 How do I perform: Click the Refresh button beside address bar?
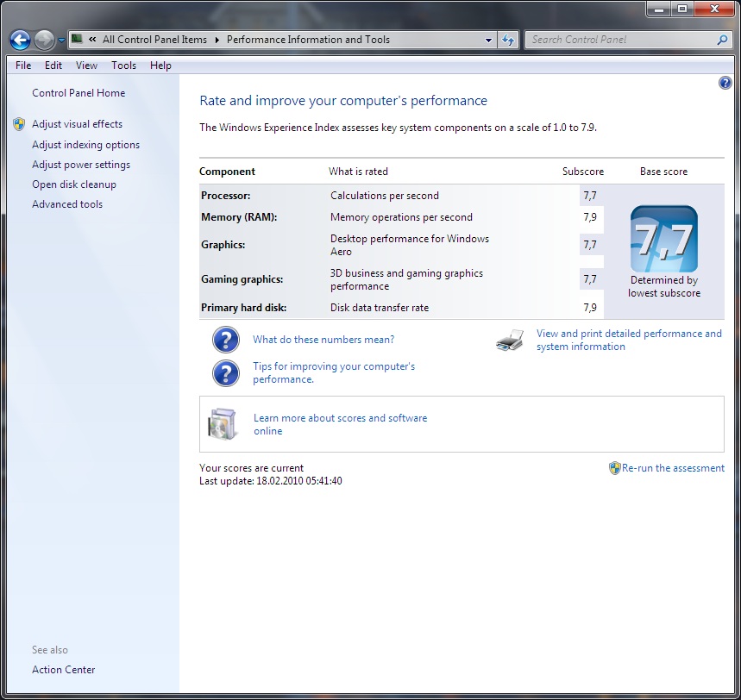tap(508, 41)
